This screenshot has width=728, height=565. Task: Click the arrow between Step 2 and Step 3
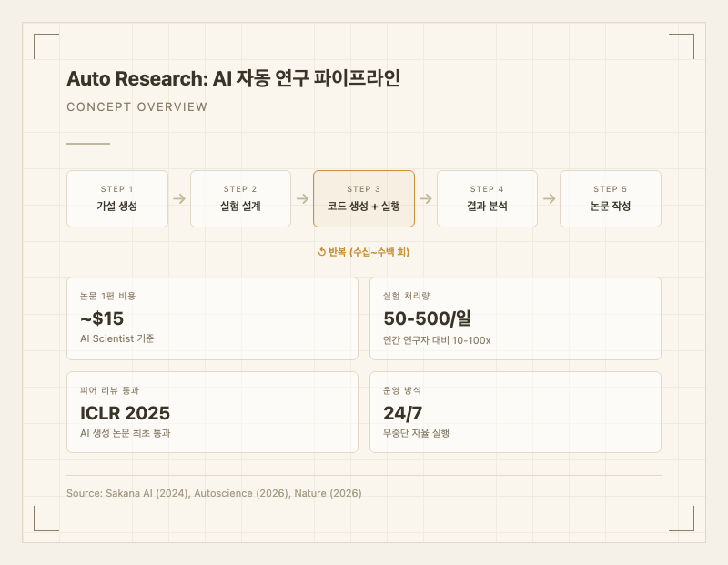(x=302, y=198)
